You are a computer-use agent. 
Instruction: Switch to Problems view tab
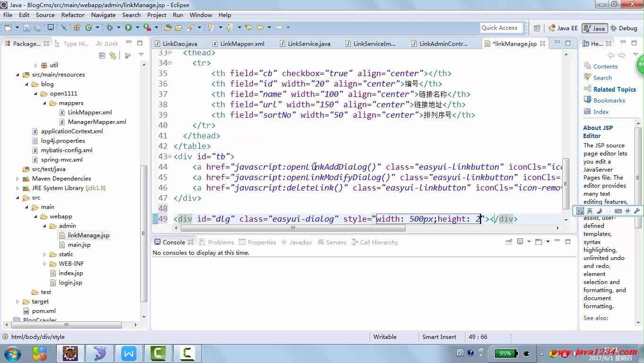[216, 242]
